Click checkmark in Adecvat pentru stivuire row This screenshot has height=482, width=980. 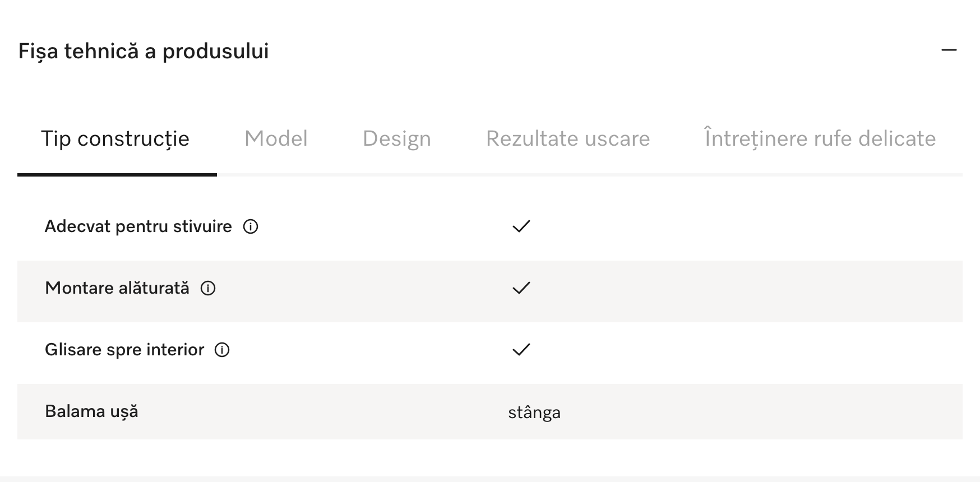521,226
